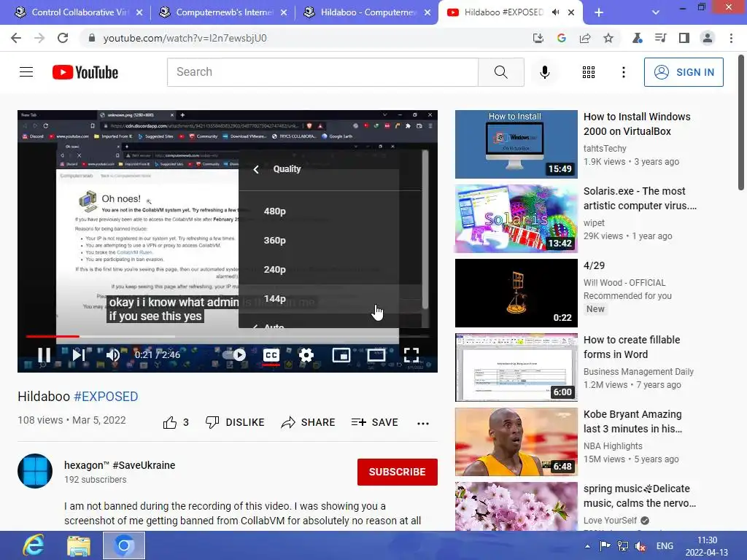Image resolution: width=747 pixels, height=560 pixels.
Task: Enter fullscreen mode
Action: [411, 355]
